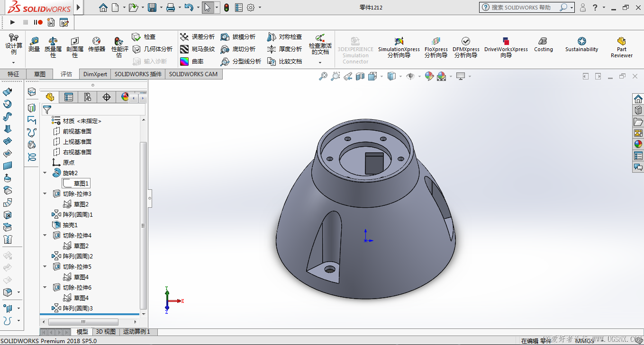The width and height of the screenshot is (644, 345).
Task: Open FeatureManager design tree tab icon
Action: click(50, 97)
